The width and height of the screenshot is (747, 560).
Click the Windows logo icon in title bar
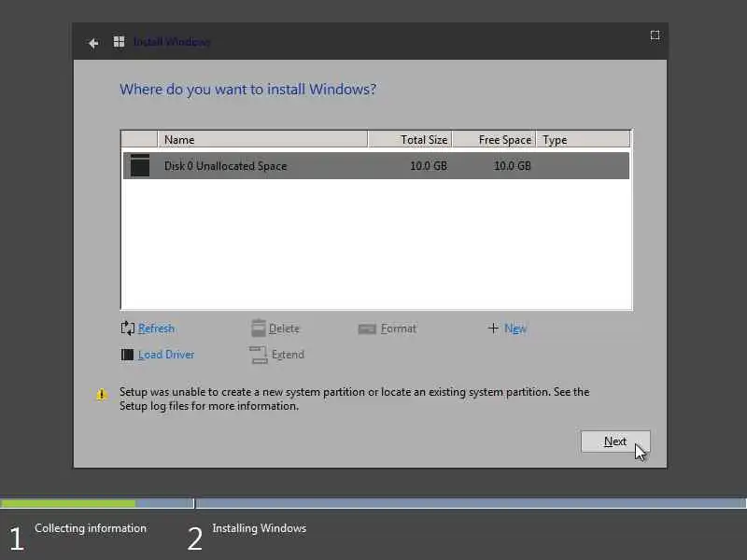[119, 42]
